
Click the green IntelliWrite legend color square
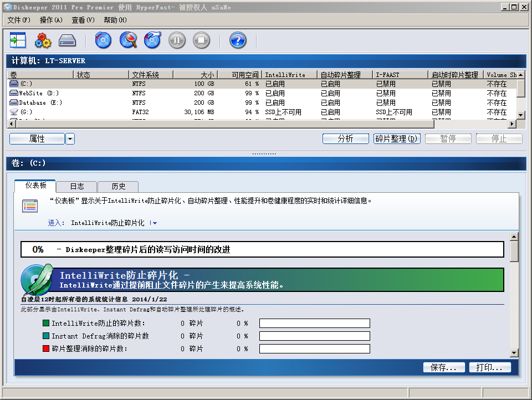tap(46, 324)
